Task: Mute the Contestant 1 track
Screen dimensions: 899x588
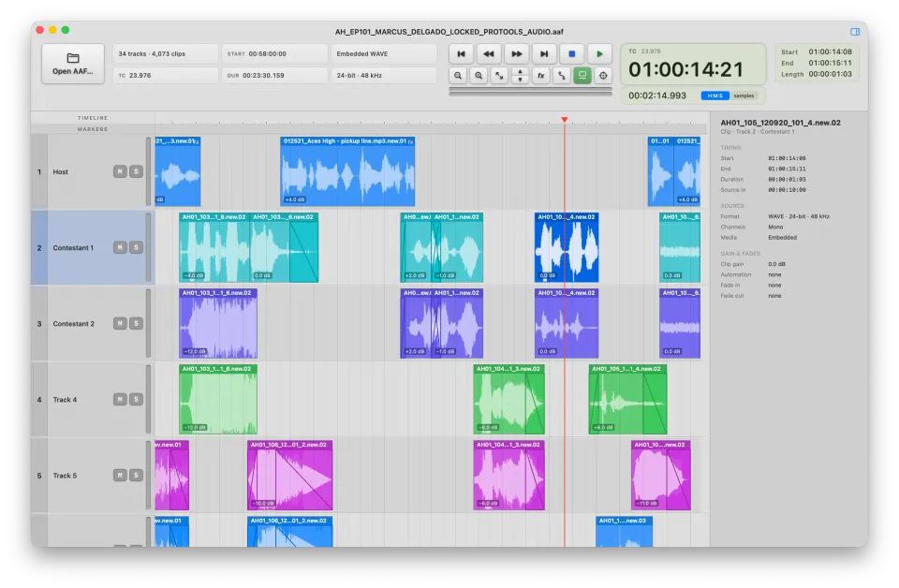Action: tap(120, 247)
